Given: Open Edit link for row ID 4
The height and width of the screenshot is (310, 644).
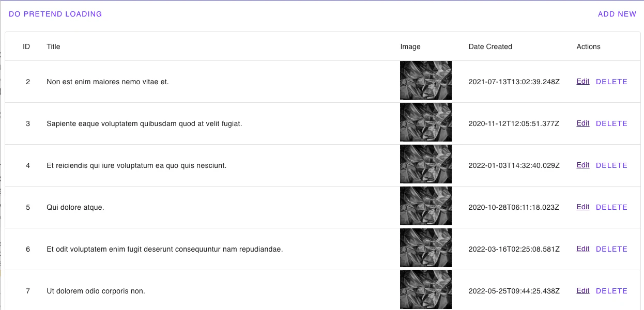Looking at the screenshot, I should tap(582, 165).
